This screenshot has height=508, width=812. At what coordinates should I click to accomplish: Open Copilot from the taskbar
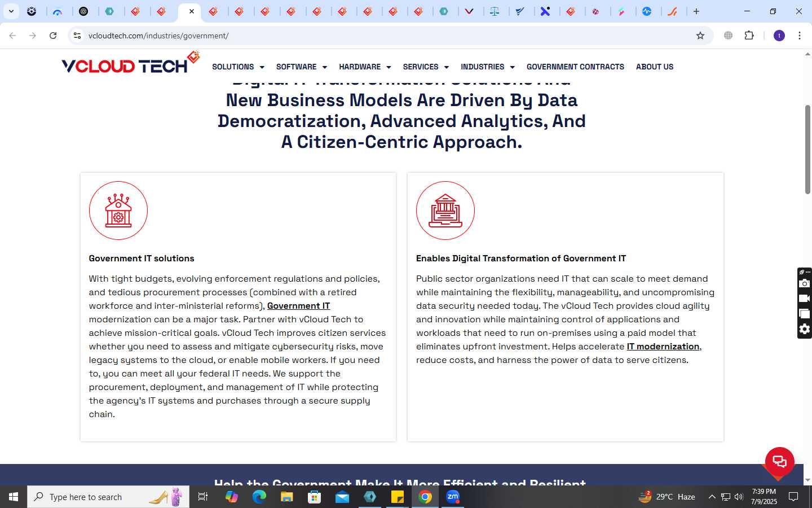(231, 497)
